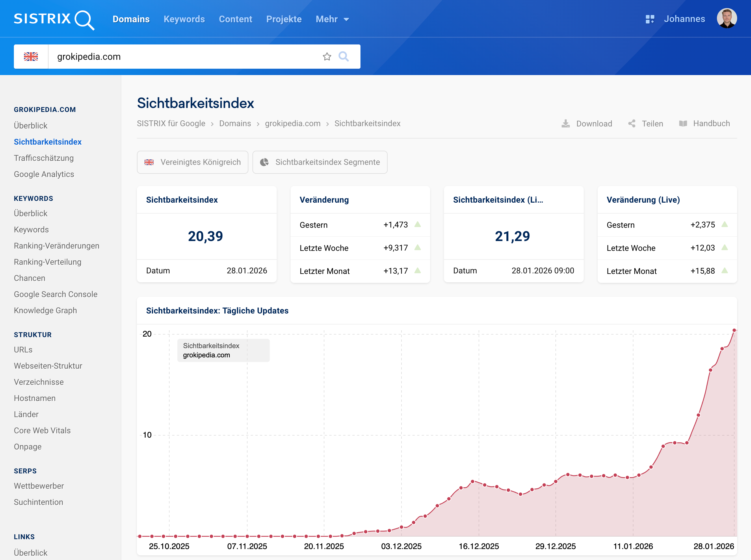Open Vereinigtes Königreich country filter
The height and width of the screenshot is (560, 751).
192,163
